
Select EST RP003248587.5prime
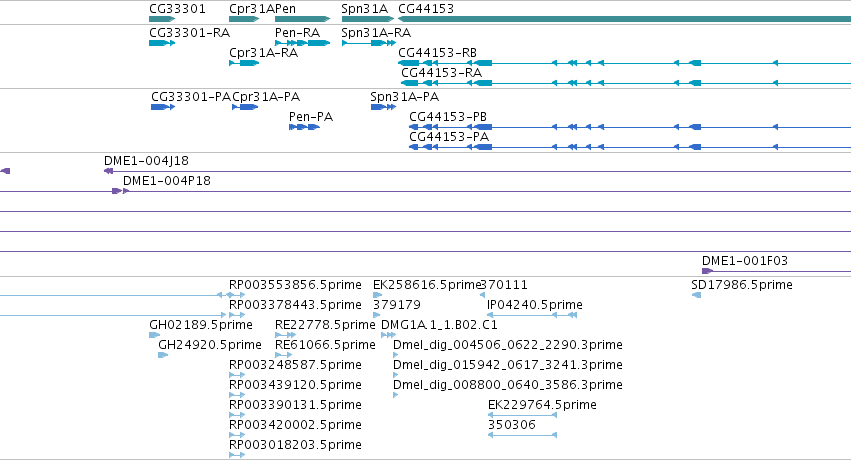point(295,366)
